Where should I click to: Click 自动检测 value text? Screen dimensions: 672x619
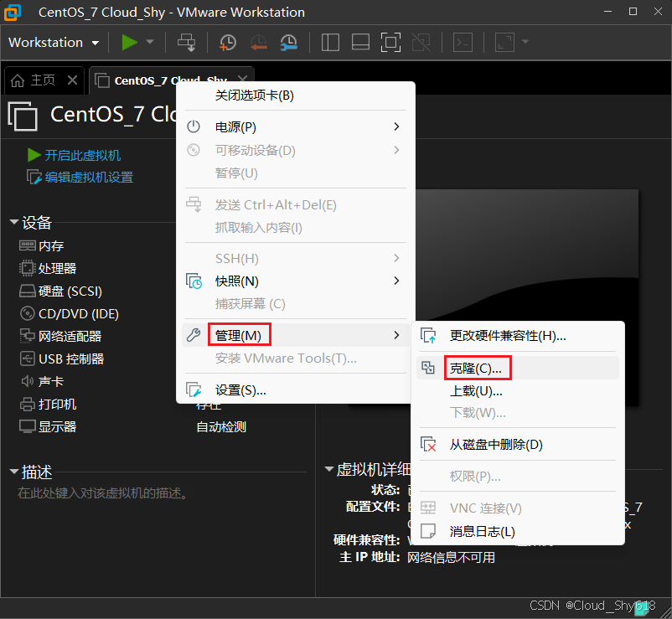click(221, 426)
